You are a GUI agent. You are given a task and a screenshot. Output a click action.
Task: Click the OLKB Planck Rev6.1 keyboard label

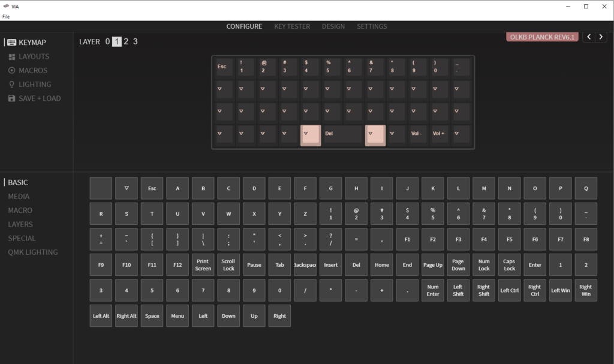[542, 37]
